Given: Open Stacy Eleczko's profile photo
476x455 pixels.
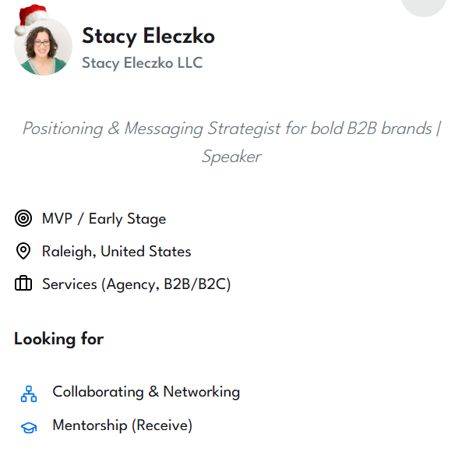Looking at the screenshot, I should (x=43, y=47).
